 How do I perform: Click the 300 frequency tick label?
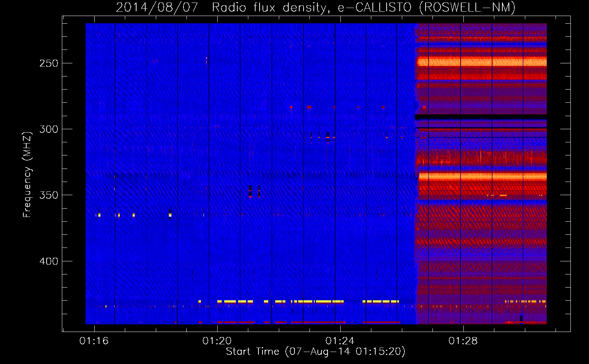pos(49,129)
